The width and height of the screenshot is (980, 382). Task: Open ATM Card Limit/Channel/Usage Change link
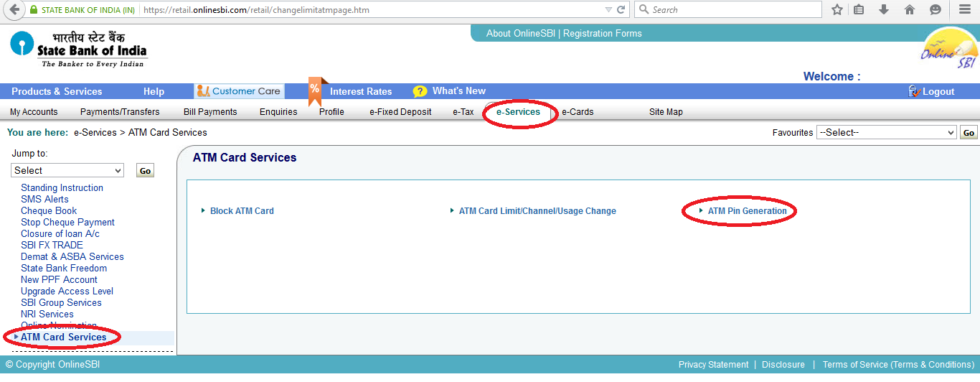(x=537, y=211)
